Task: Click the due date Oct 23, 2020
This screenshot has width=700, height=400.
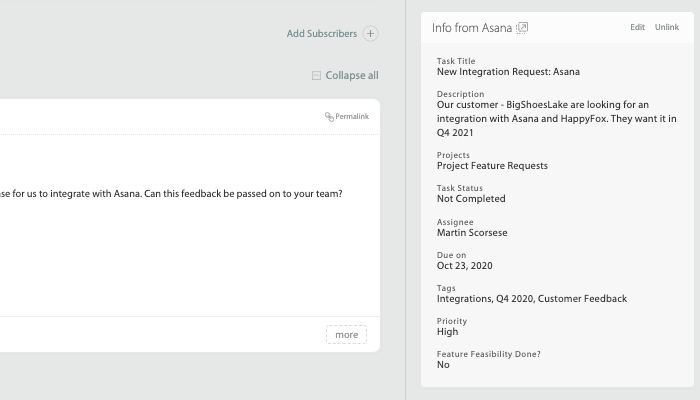Action: coord(464,266)
